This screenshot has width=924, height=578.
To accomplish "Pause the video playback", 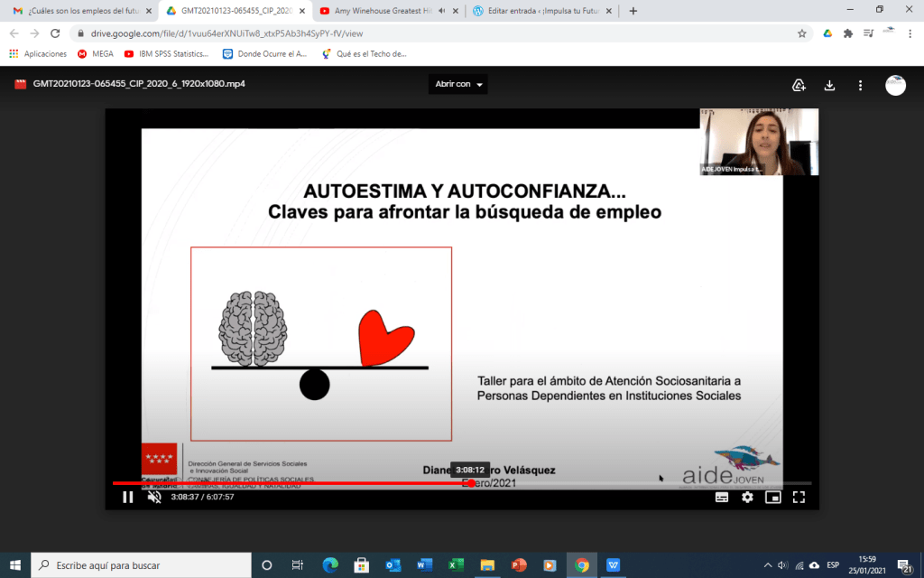I will (128, 497).
